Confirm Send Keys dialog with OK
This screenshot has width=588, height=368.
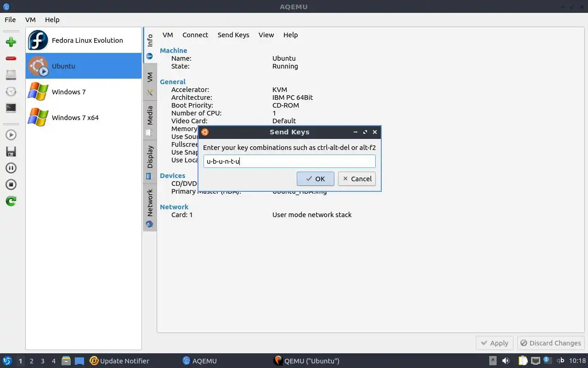coord(315,179)
